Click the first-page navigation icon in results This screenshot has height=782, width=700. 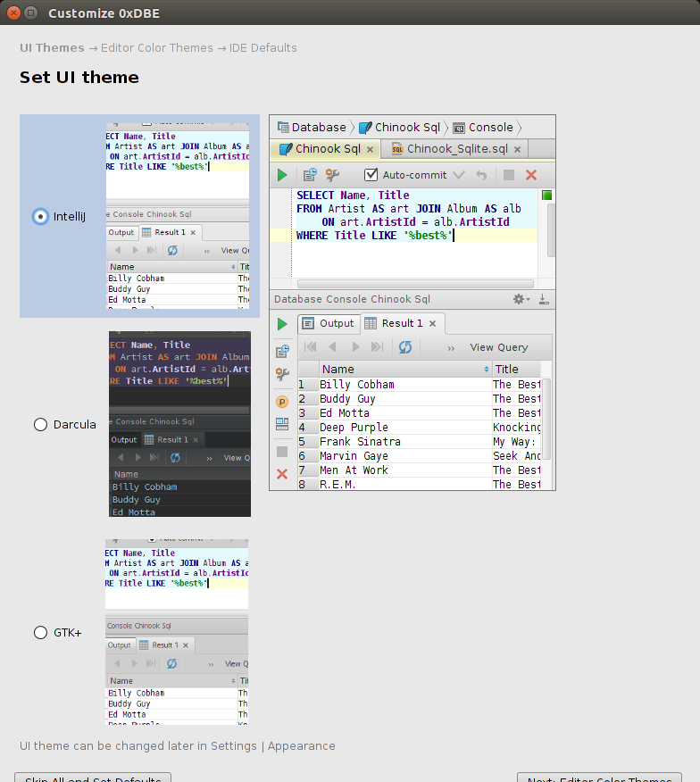[x=310, y=347]
